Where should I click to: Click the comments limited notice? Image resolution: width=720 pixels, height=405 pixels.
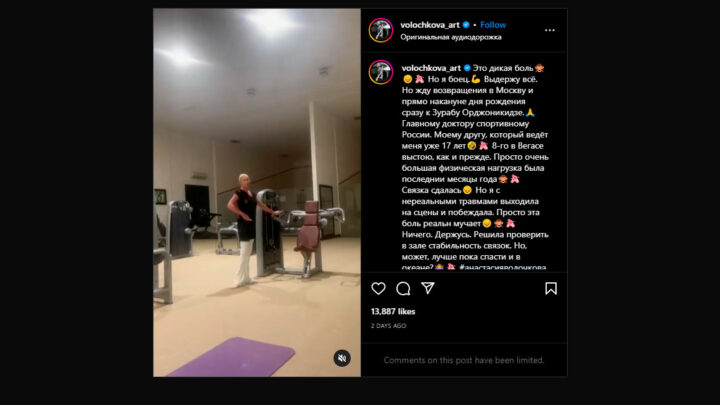(464, 360)
